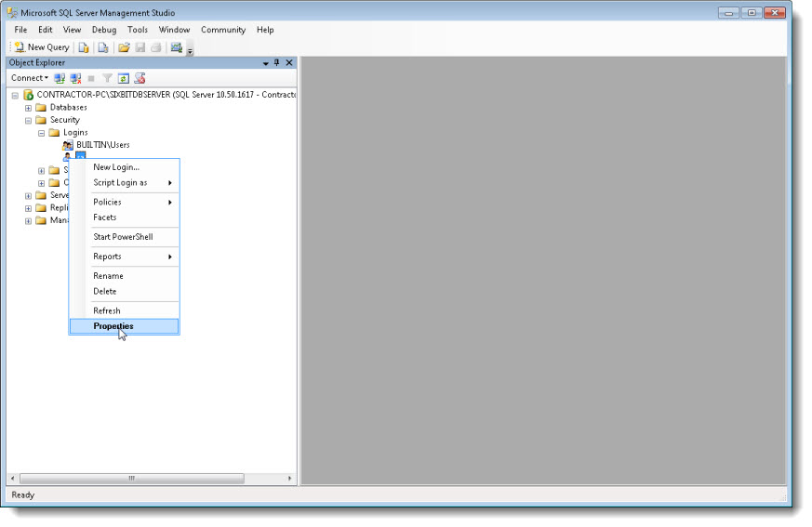The width and height of the screenshot is (812, 527).
Task: Click the Logins folder icon
Action: (x=54, y=133)
